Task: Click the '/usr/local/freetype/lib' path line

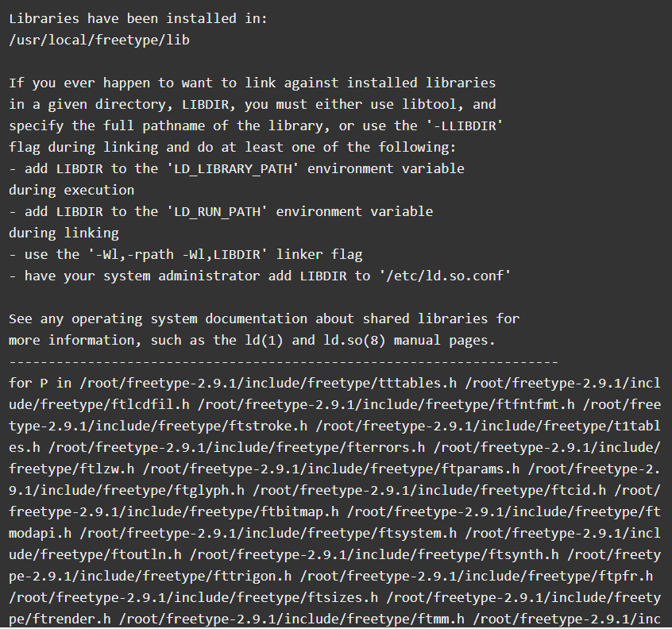Action: coord(99,40)
